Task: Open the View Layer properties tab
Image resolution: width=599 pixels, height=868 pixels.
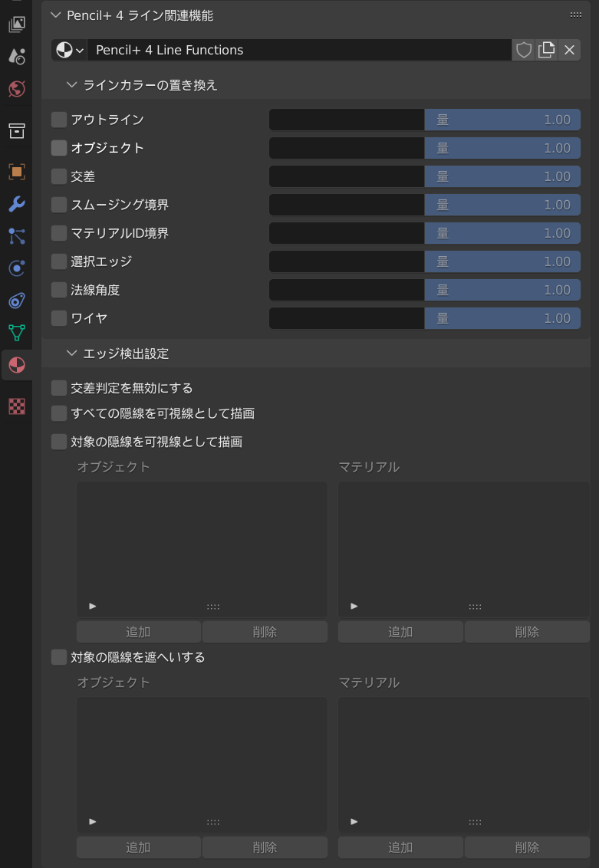Action: [x=16, y=25]
